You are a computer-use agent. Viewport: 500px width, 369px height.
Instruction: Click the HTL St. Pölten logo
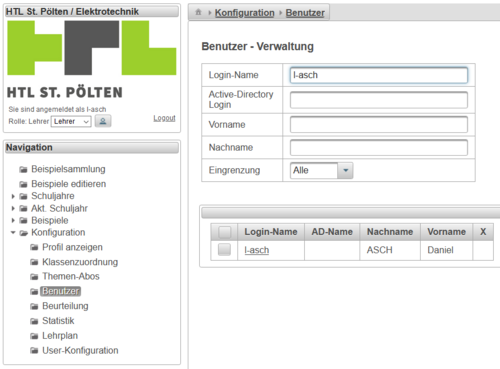[92, 60]
